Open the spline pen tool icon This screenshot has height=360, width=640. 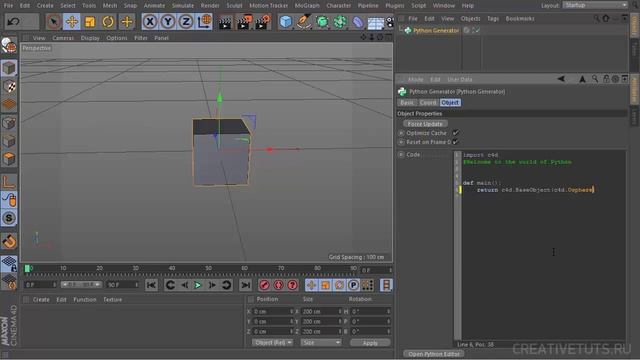point(304,22)
